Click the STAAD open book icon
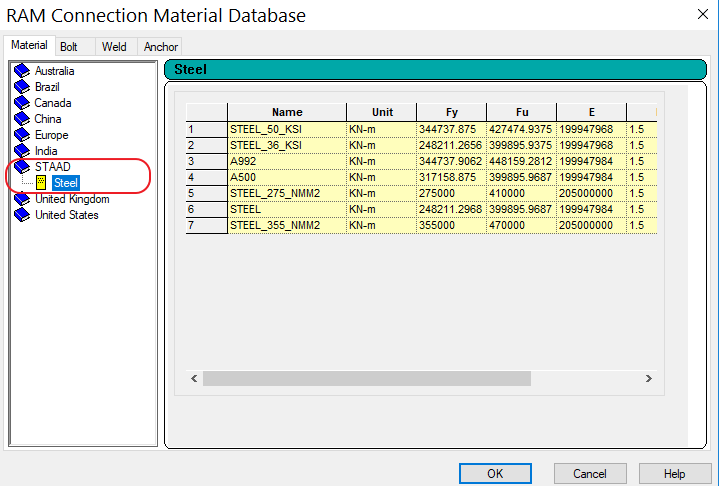The image size is (719, 486). tap(22, 167)
